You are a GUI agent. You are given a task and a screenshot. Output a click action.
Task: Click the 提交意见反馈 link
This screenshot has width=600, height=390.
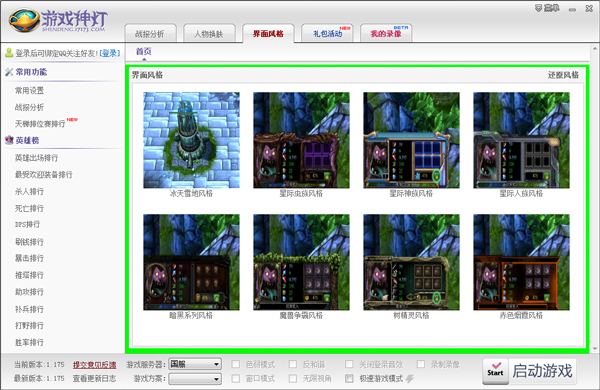pos(95,365)
